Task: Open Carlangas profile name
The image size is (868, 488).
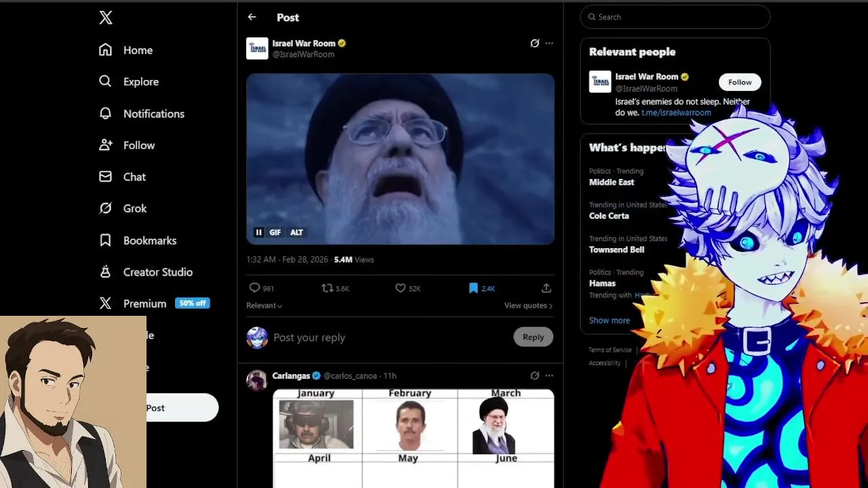Action: pos(291,375)
